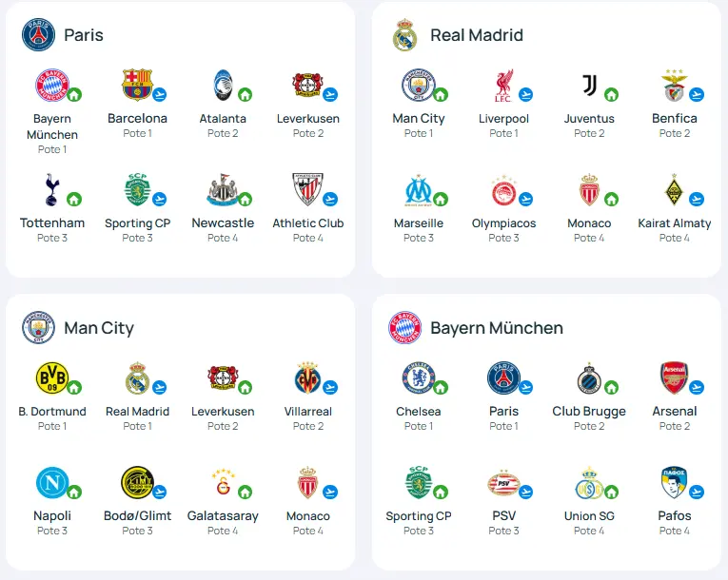Open the Real Madrid group header
Image resolution: width=728 pixels, height=580 pixels.
pos(458,35)
